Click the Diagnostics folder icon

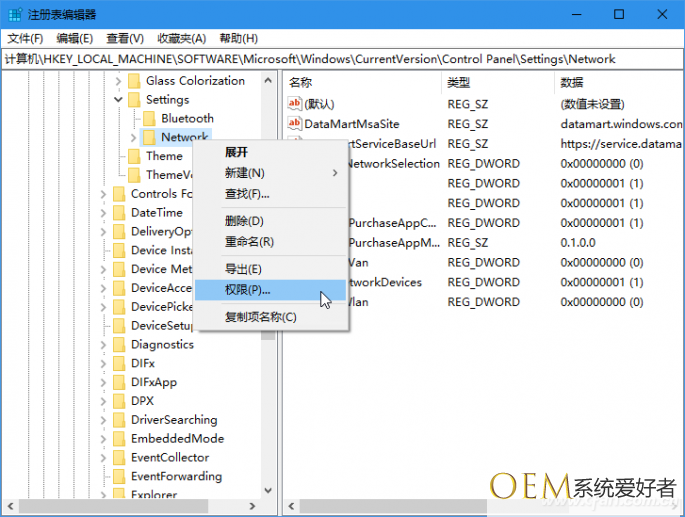click(119, 345)
